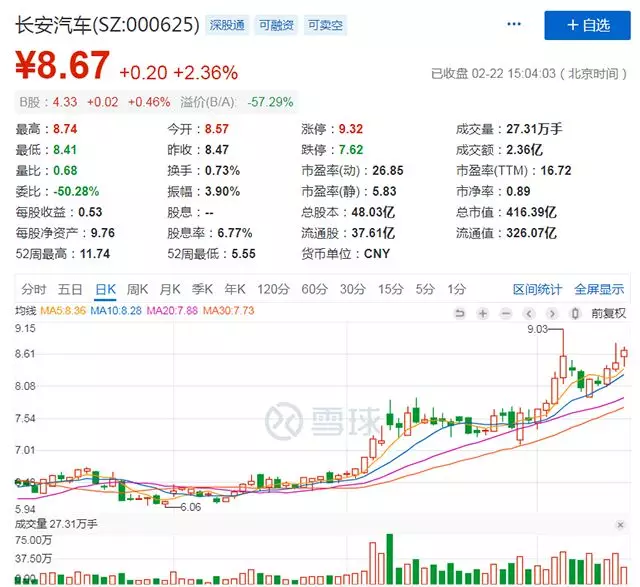This screenshot has height=587, width=640.
Task: Click the 52周最低 5.55 value
Action: tap(244, 254)
